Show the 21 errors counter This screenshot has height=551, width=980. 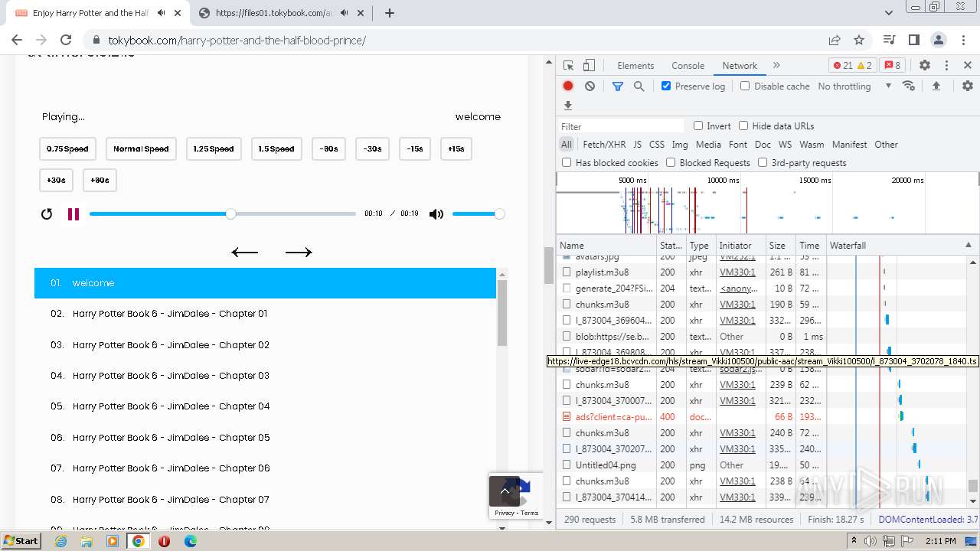[842, 66]
